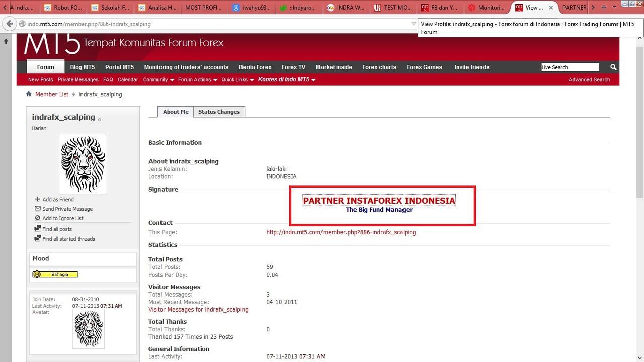
Task: Click into the Live Search input field
Action: 570,67
